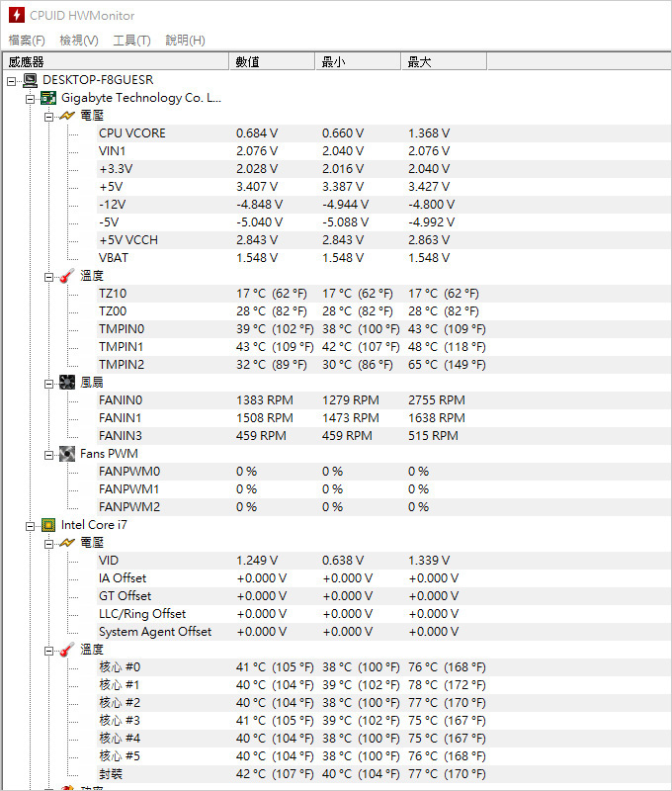The image size is (672, 791).
Task: Open the 檢視(V) menu
Action: 79,41
